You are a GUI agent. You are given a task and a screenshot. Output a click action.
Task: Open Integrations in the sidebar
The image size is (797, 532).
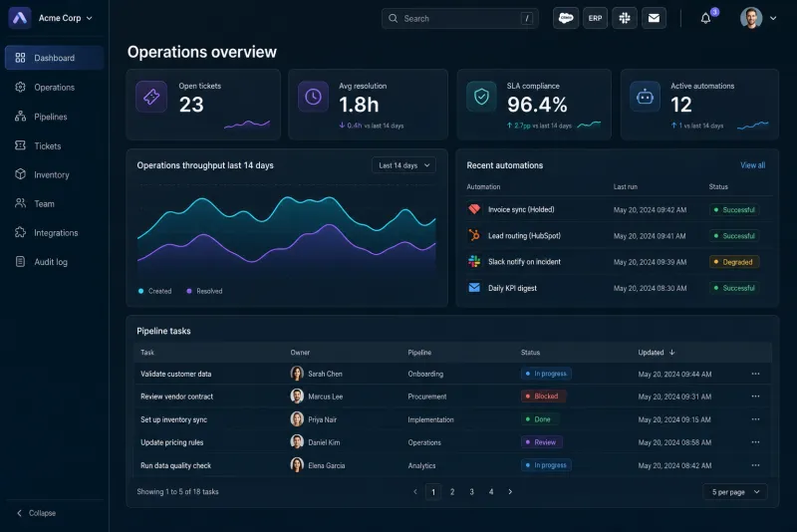pyautogui.click(x=55, y=233)
